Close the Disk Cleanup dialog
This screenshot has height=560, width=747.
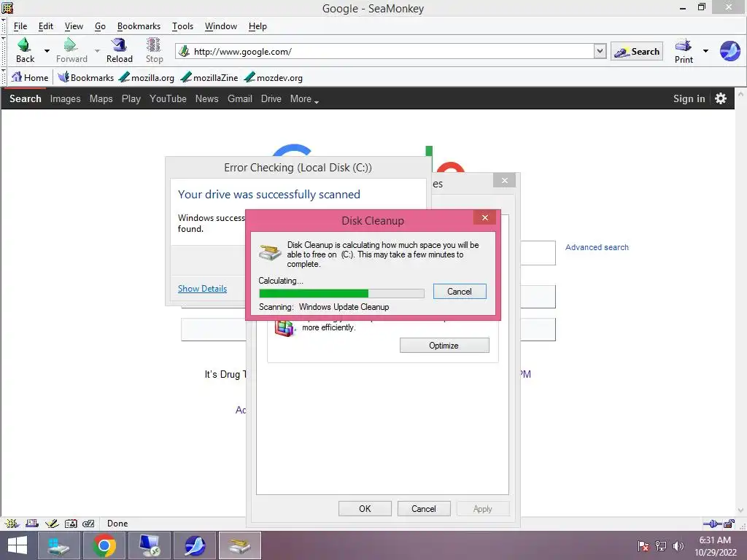(x=484, y=217)
